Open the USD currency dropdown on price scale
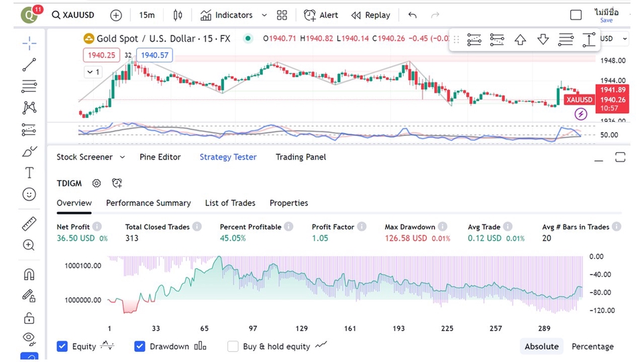Screen dimensions: 644x362 [614, 39]
